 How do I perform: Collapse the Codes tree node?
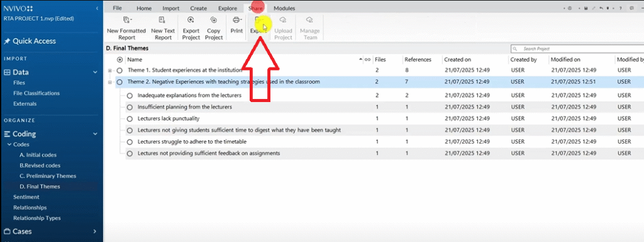tap(9, 144)
